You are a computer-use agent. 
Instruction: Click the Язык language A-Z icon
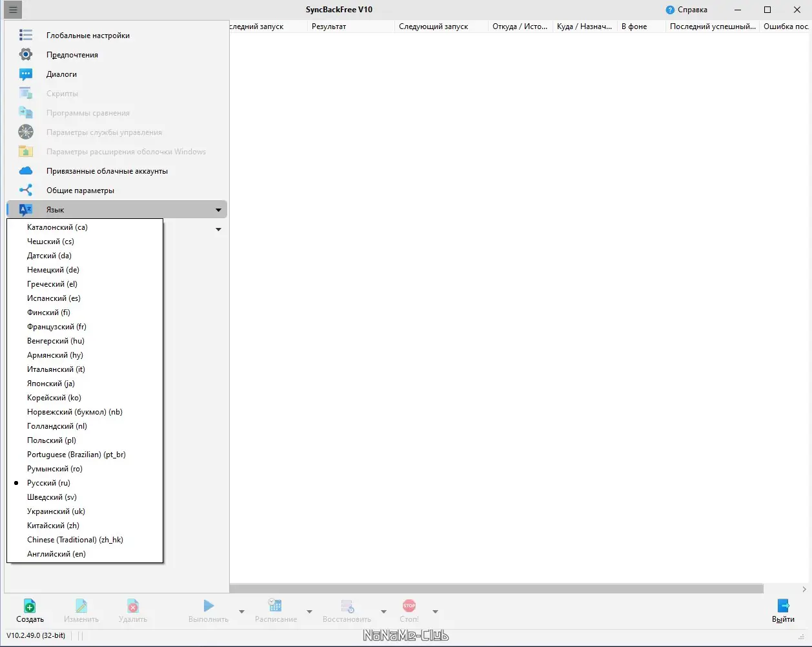pos(26,209)
